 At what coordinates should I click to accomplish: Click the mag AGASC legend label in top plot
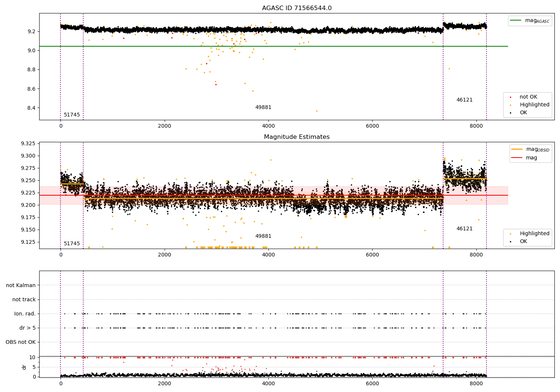click(537, 21)
